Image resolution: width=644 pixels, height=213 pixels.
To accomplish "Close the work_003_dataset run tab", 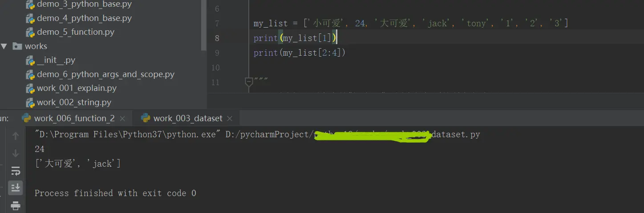I will coord(230,119).
